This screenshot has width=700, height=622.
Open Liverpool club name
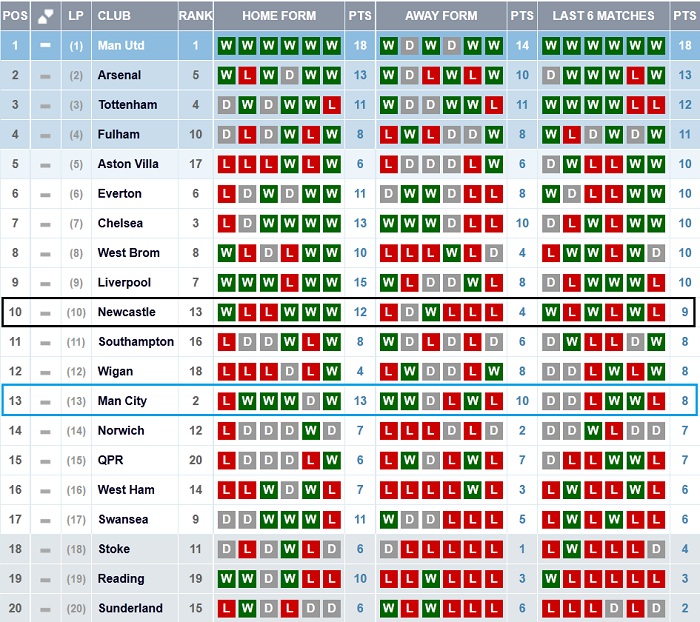pyautogui.click(x=124, y=283)
